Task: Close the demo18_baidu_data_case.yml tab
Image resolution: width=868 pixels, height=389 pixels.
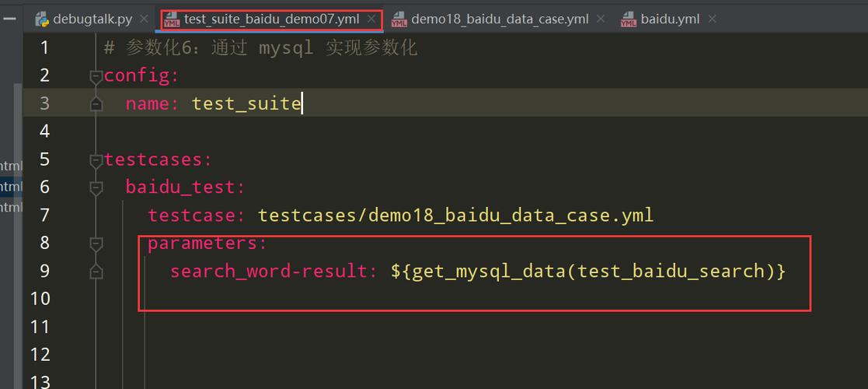Action: (601, 19)
